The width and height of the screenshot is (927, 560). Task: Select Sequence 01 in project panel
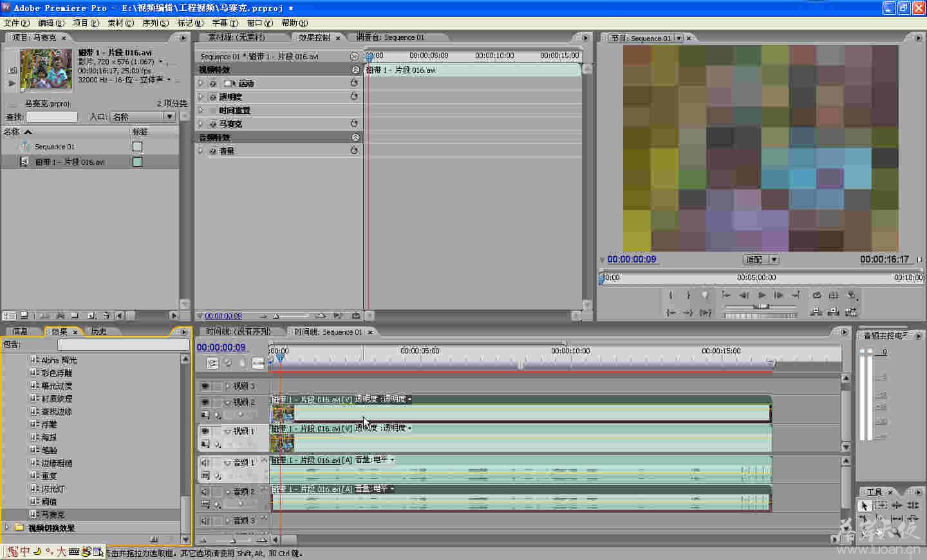55,147
